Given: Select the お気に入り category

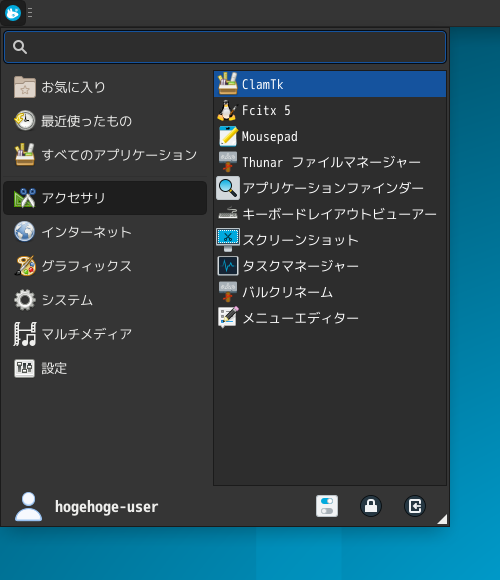Looking at the screenshot, I should tap(105, 87).
